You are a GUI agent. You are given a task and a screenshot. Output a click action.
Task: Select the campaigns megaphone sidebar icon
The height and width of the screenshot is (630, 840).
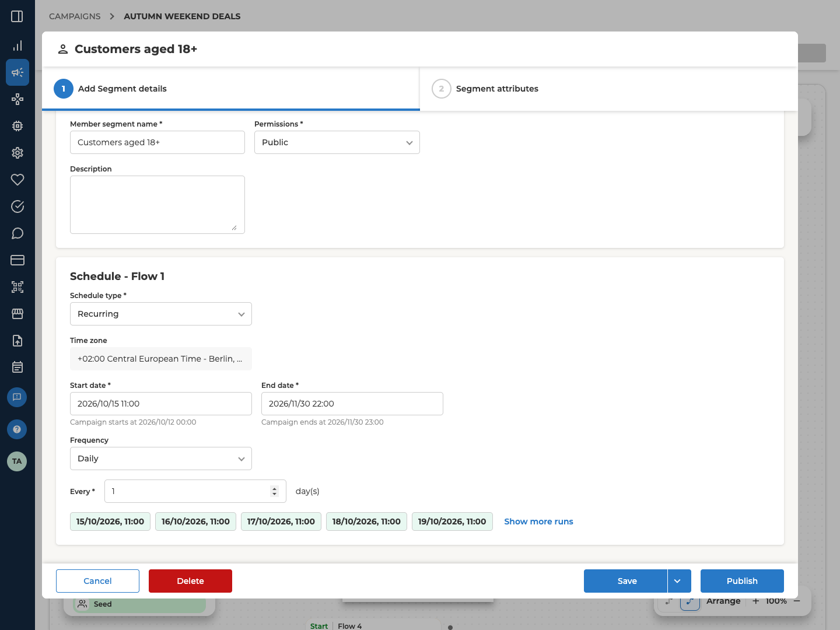[x=17, y=72]
